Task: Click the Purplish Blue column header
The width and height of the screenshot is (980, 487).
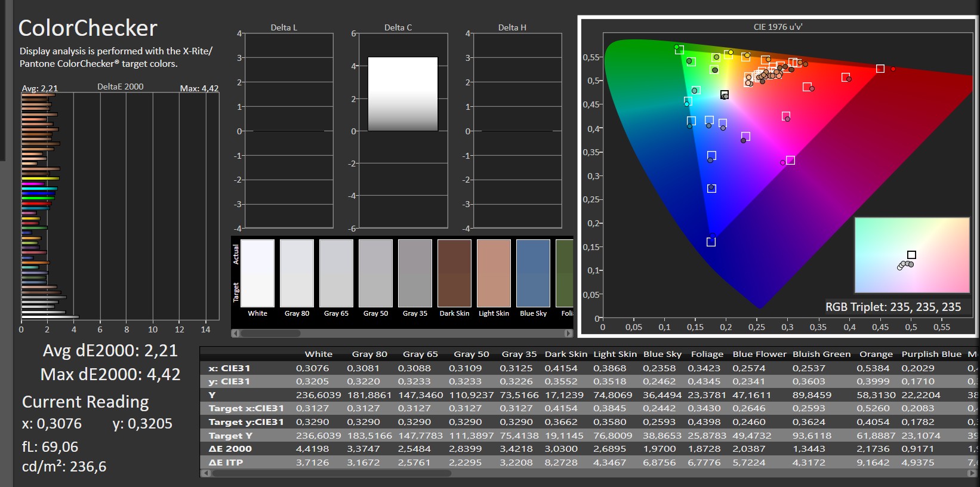Action: (x=931, y=354)
